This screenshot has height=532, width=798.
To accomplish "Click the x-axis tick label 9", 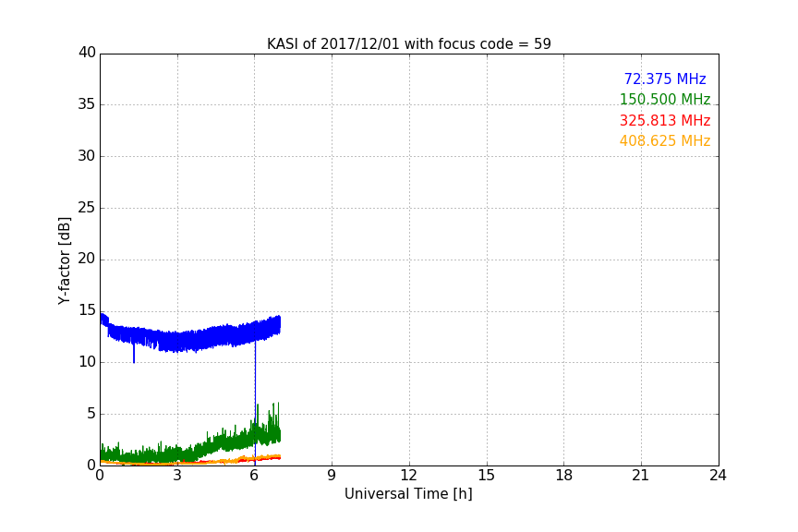I will (x=332, y=476).
